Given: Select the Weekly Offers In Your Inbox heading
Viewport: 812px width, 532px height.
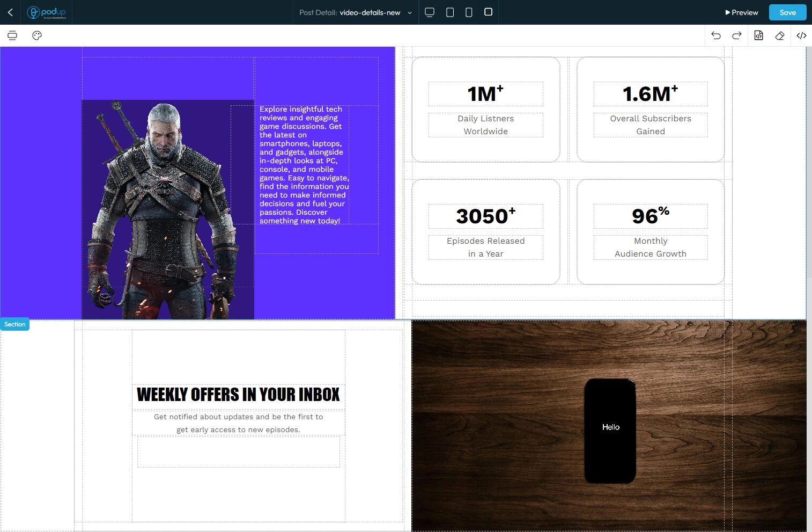Looking at the screenshot, I should point(238,395).
